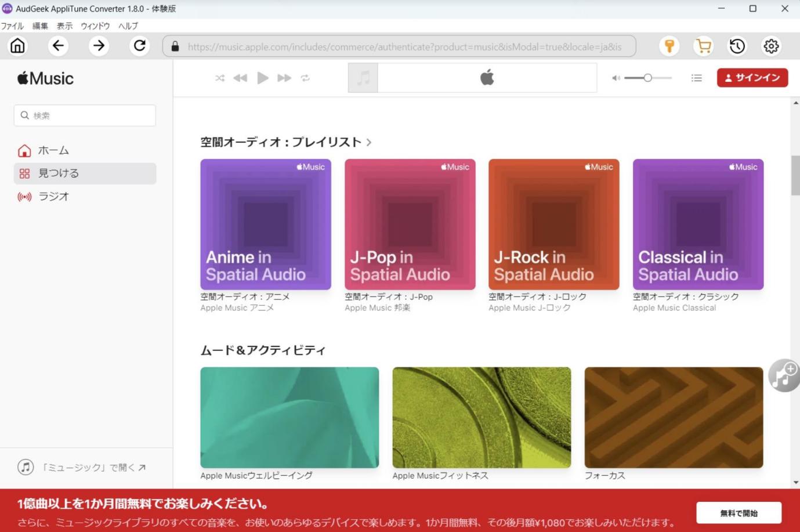
Task: Open the playback queue list icon
Action: [697, 78]
